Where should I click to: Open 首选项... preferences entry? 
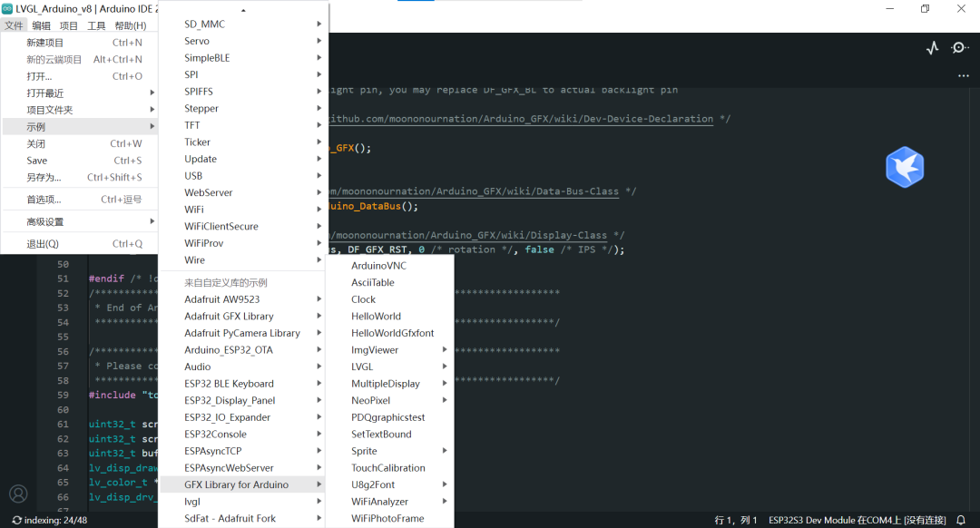coord(80,200)
